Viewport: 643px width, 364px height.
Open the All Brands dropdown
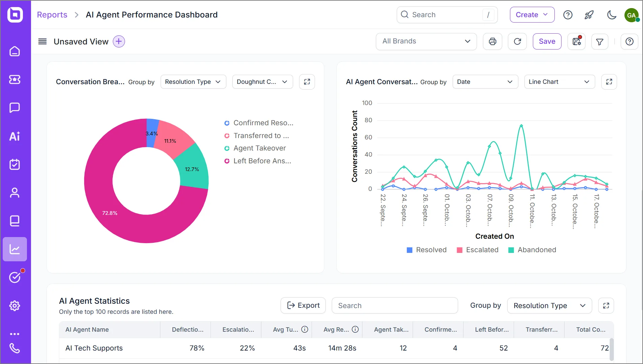point(426,41)
